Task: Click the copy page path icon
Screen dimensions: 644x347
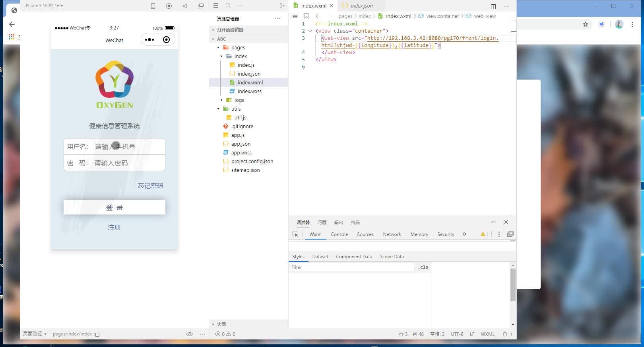Action: click(97, 334)
